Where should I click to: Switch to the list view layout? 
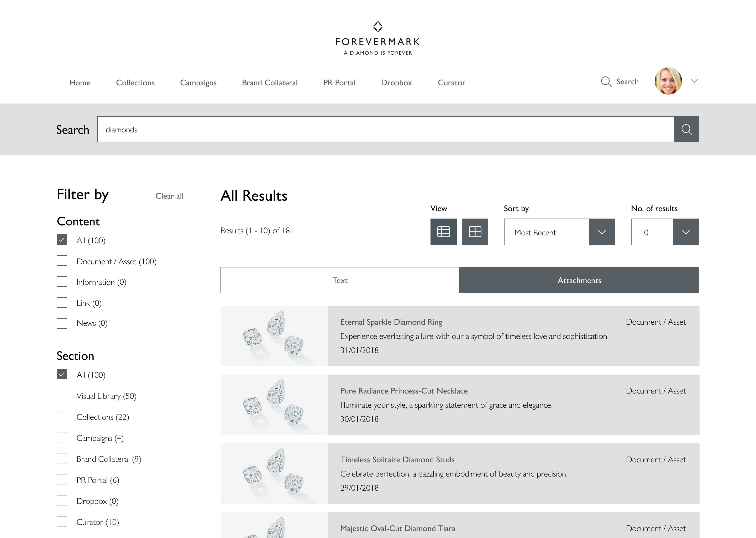443,232
